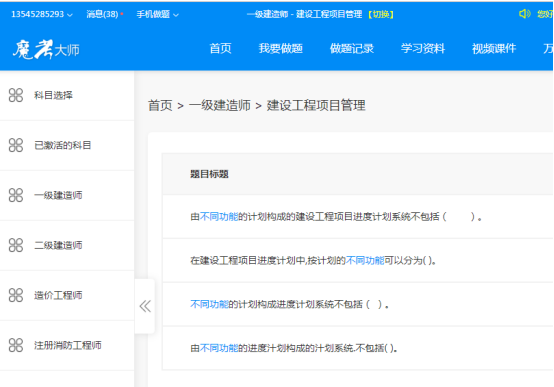Screen dimensions: 554x387
Task: Click the title 一级建造师 - 建设工程项目管理 in top bar
Action: (x=305, y=14)
